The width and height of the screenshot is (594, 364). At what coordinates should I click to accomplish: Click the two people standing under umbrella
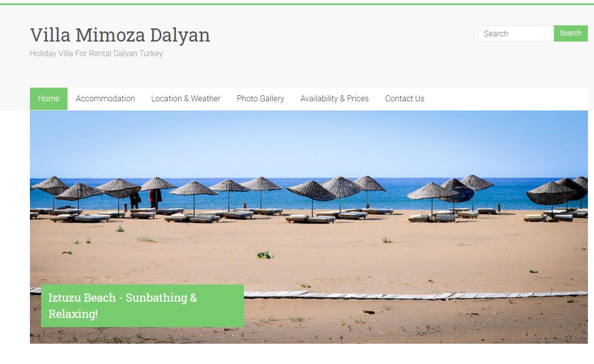(x=146, y=199)
